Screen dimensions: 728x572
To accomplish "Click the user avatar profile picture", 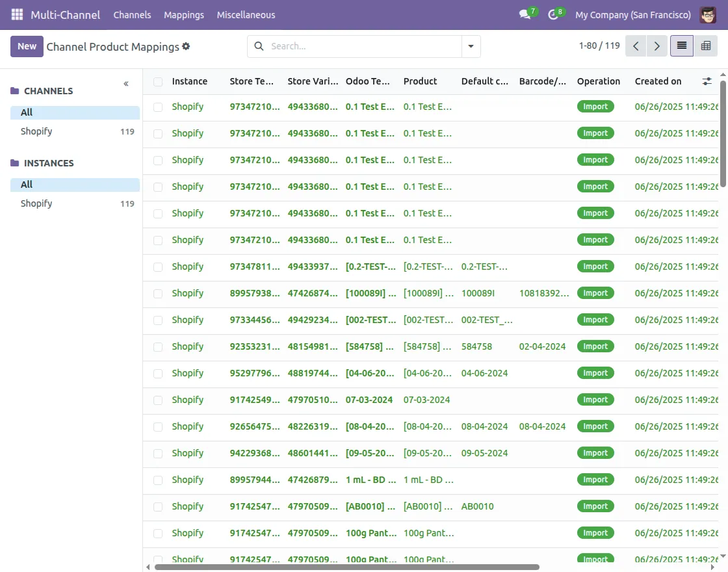I will (708, 14).
